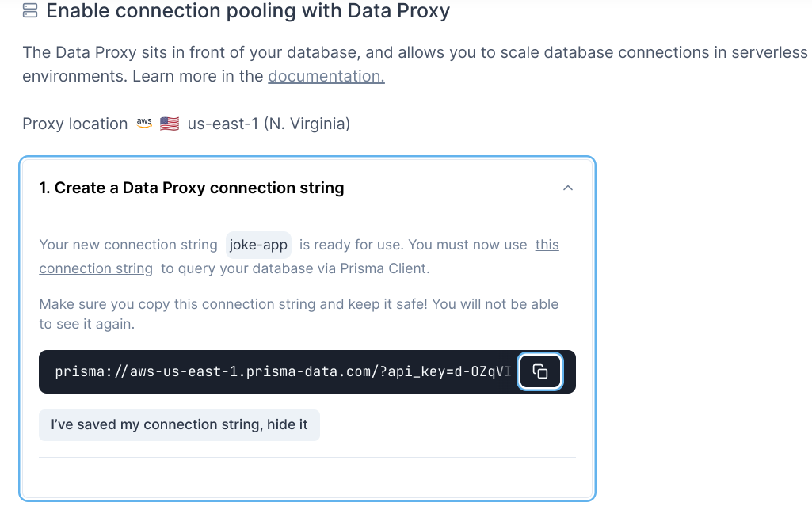The image size is (812, 510).
Task: Click the AWS logo icon
Action: [x=144, y=123]
